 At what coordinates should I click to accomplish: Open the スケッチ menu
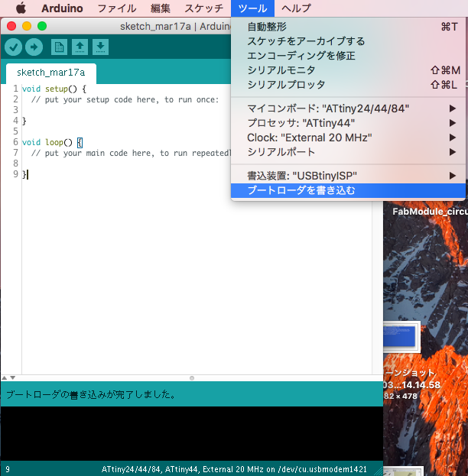tap(203, 8)
